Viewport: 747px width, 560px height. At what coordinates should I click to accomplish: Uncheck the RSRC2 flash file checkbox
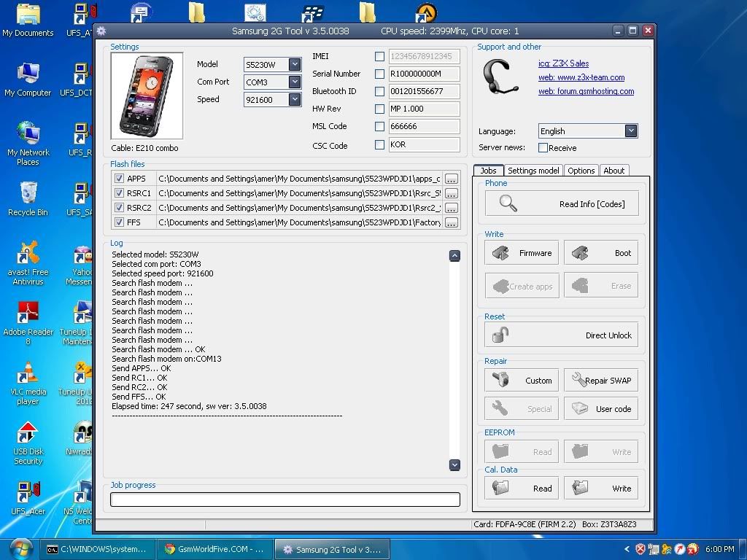click(x=119, y=208)
